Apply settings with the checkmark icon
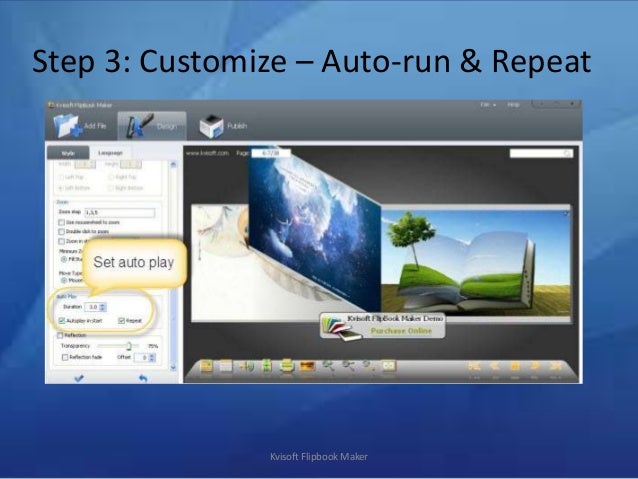Image resolution: width=638 pixels, height=479 pixels. tap(79, 378)
